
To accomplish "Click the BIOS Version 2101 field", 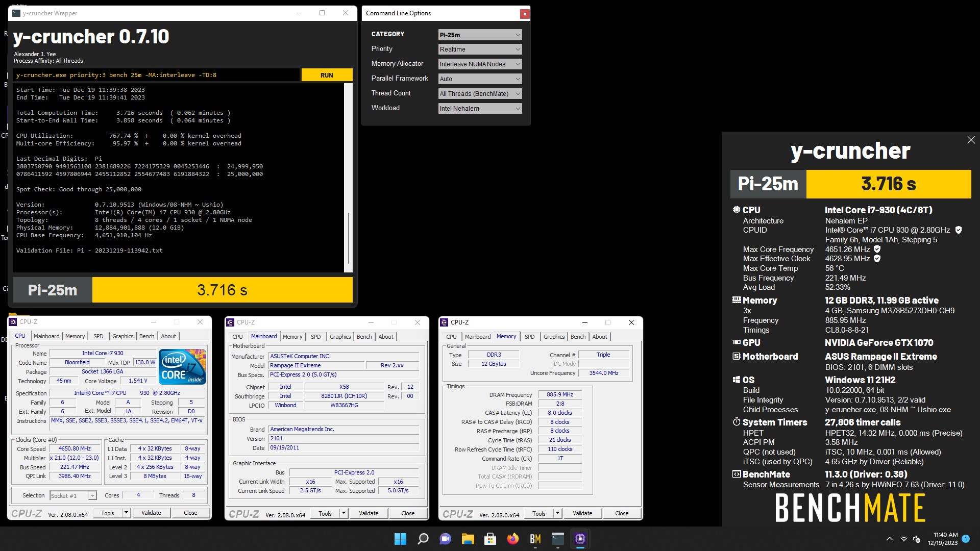I will pos(344,438).
